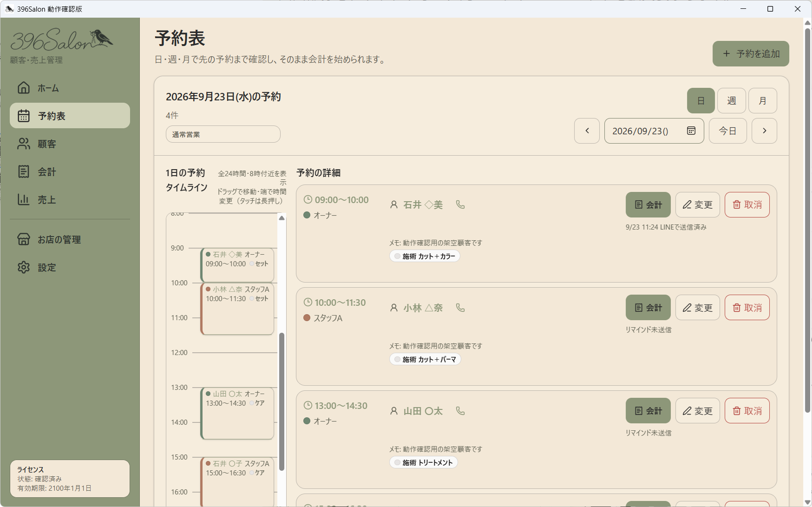Click the 396Salon crow logo
The height and width of the screenshot is (507, 812).
[x=62, y=40]
